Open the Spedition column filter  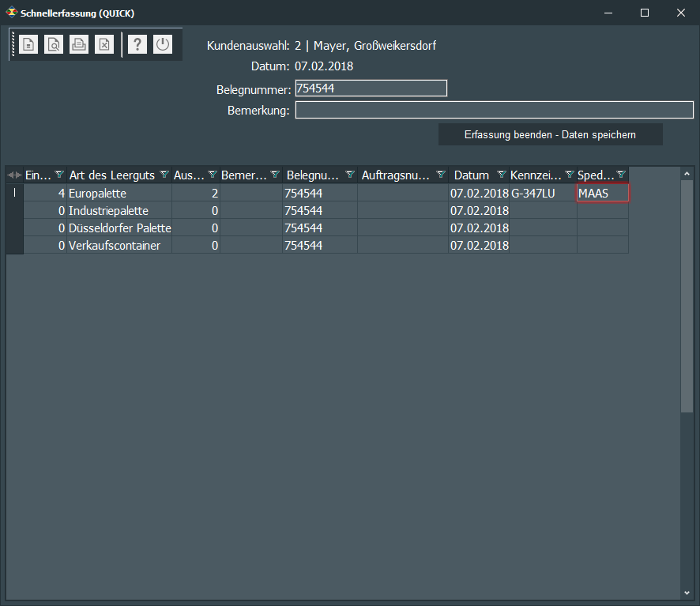coord(621,175)
